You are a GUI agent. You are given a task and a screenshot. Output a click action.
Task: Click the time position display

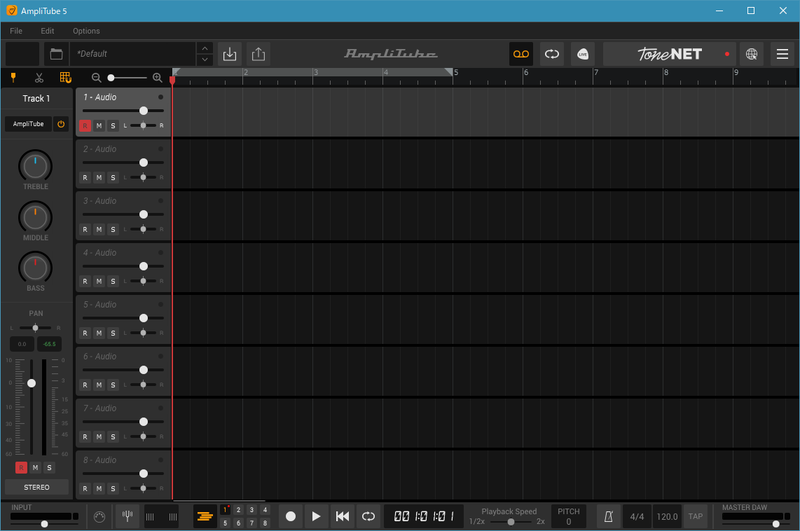(x=423, y=516)
